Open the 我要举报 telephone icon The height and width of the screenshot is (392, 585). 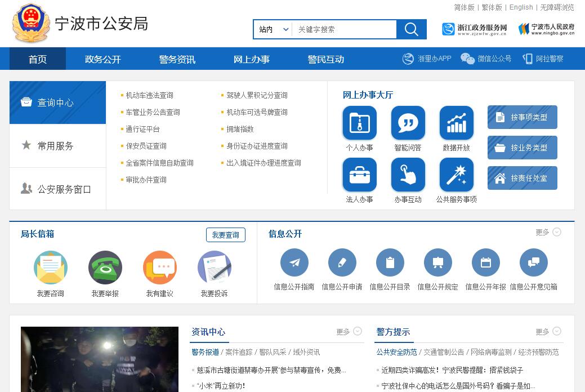coord(105,268)
